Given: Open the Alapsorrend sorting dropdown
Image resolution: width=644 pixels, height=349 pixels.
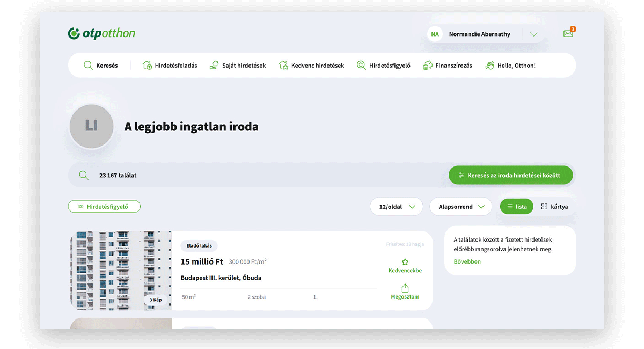Looking at the screenshot, I should coord(460,207).
